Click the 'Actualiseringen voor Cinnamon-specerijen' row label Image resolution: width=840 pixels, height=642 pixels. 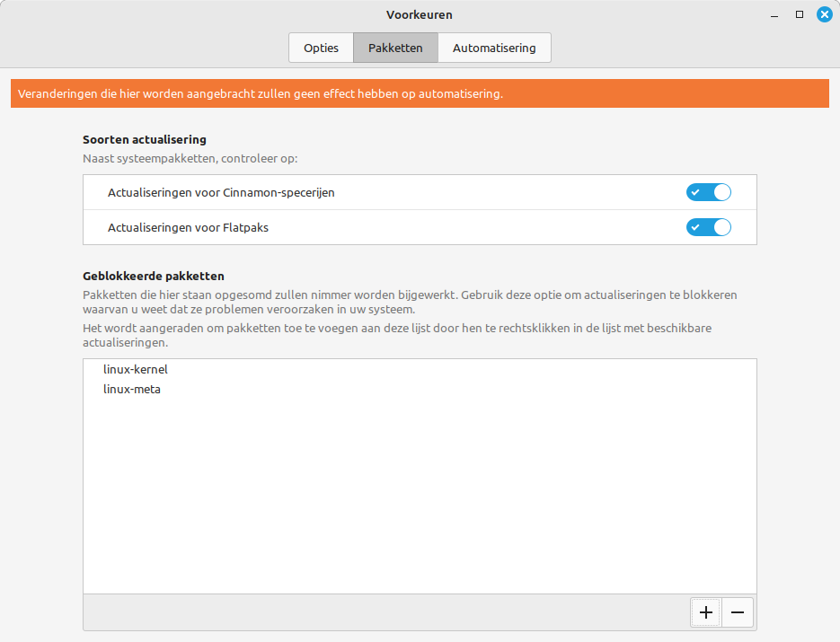pyautogui.click(x=221, y=192)
